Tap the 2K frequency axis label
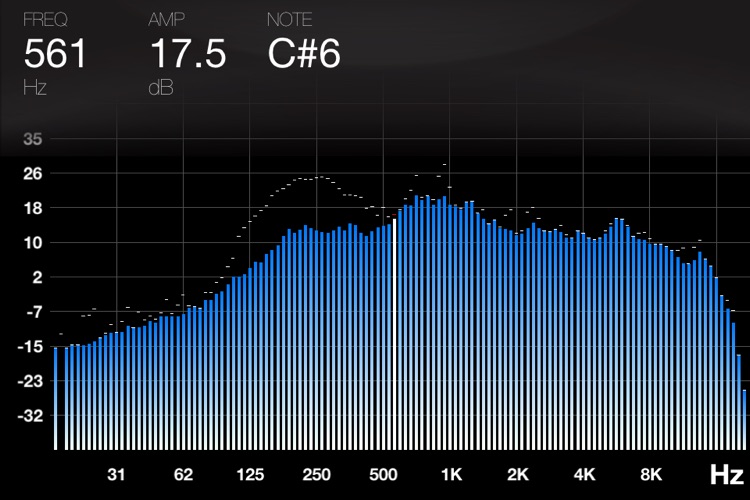The width and height of the screenshot is (750, 500). coord(518,475)
